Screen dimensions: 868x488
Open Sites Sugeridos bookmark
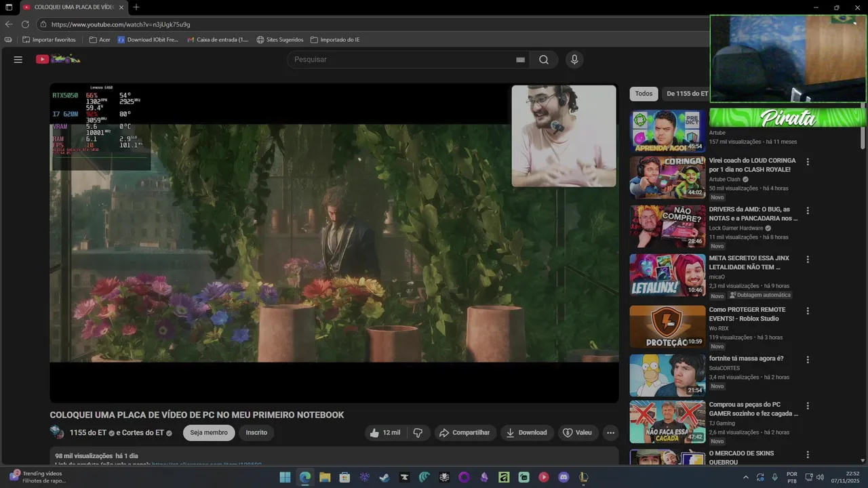279,40
